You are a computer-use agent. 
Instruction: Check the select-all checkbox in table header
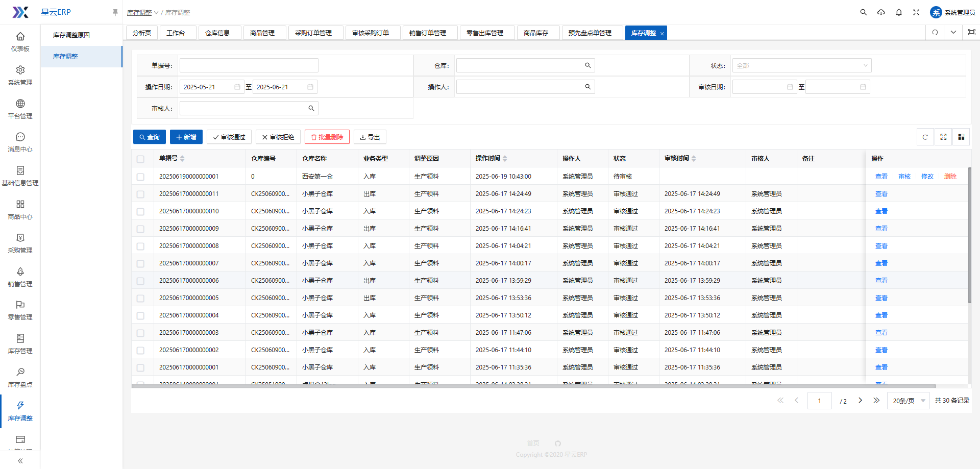(140, 159)
